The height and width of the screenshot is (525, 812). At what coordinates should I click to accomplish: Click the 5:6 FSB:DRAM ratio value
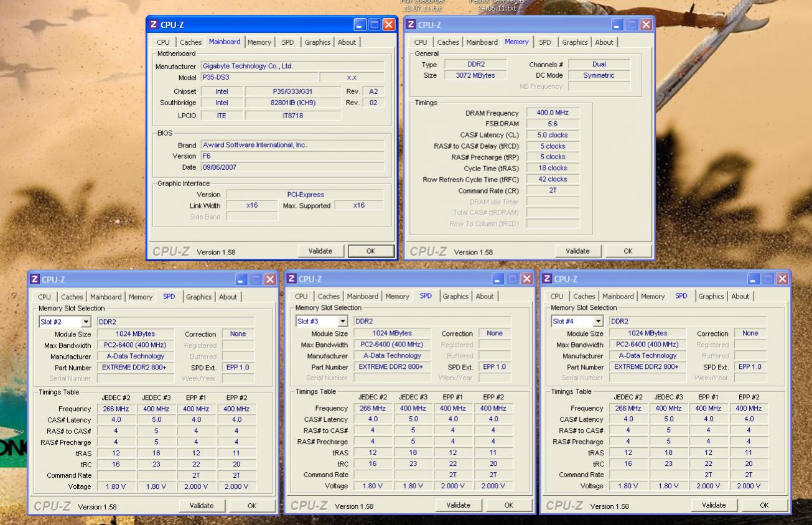coord(553,124)
